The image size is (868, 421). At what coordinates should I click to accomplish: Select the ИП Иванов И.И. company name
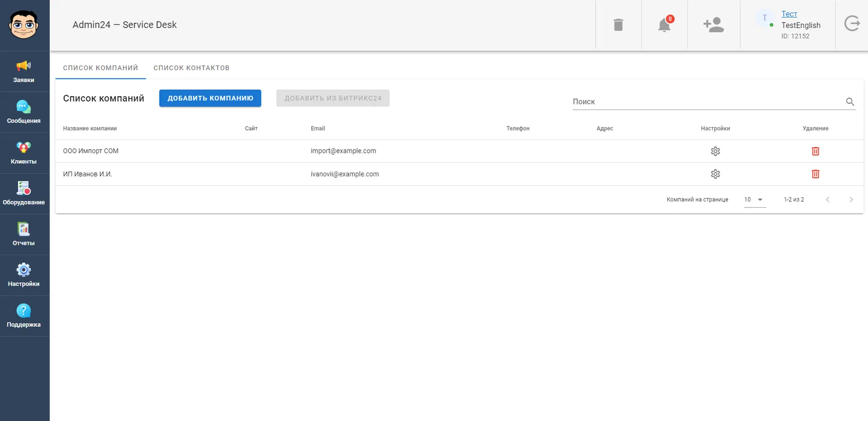click(x=88, y=174)
